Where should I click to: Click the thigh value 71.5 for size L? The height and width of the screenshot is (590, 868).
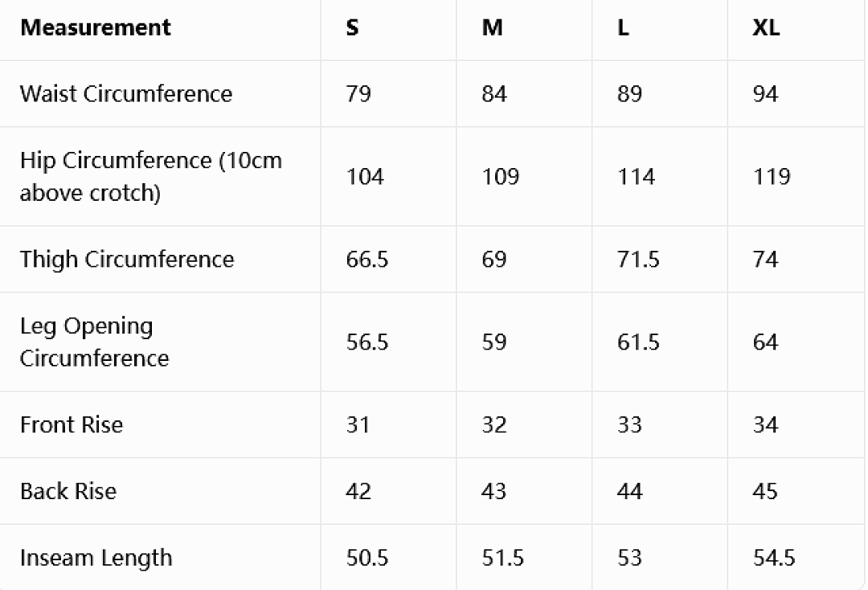638,259
